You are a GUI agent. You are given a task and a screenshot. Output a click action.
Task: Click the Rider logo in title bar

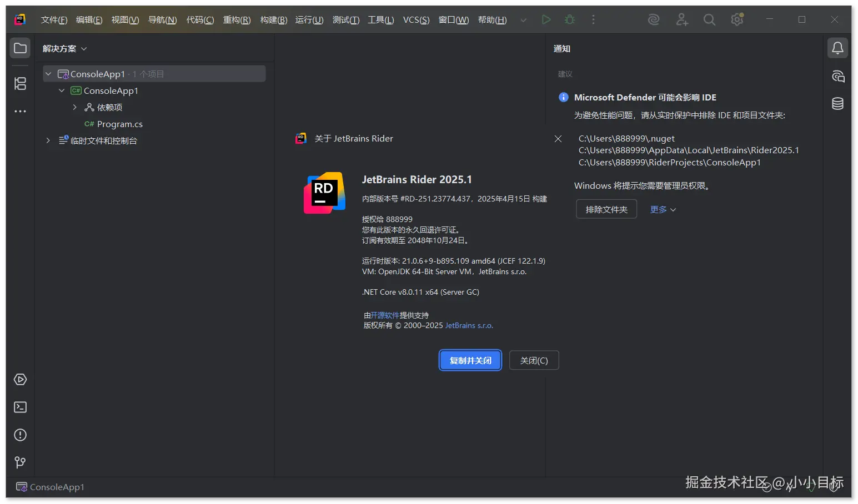[20, 19]
